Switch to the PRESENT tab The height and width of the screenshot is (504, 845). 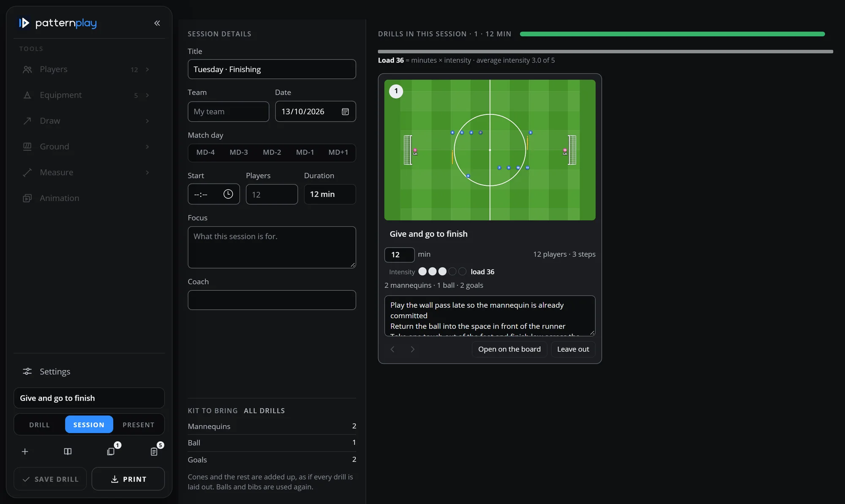(139, 425)
